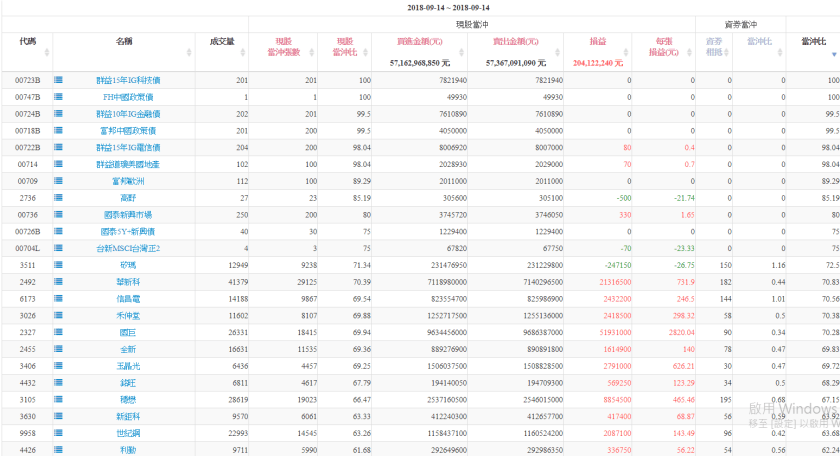The width and height of the screenshot is (840, 456).
Task: Click the list icon next to 2492
Action: [x=58, y=282]
